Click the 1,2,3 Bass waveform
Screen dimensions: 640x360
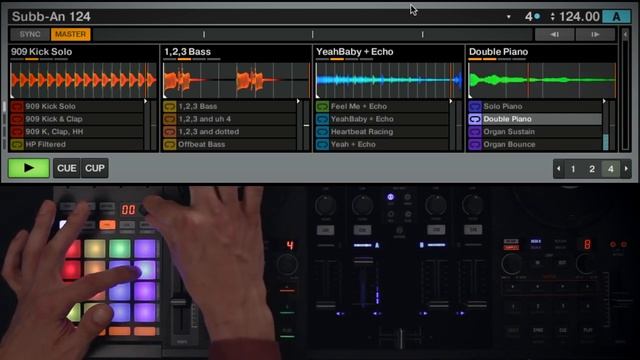click(236, 80)
